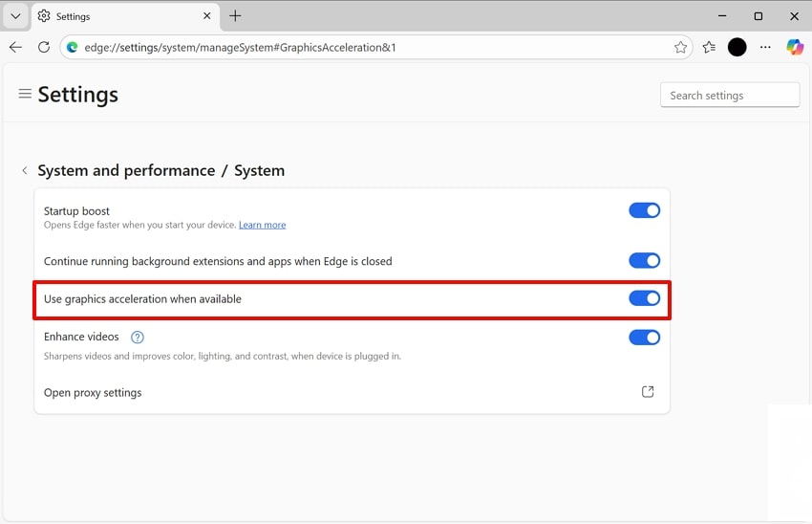Focus the Search settings field

(x=730, y=96)
